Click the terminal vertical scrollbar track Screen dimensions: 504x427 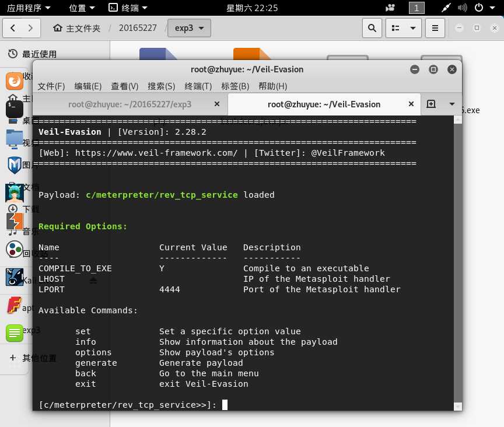pyautogui.click(x=458, y=263)
